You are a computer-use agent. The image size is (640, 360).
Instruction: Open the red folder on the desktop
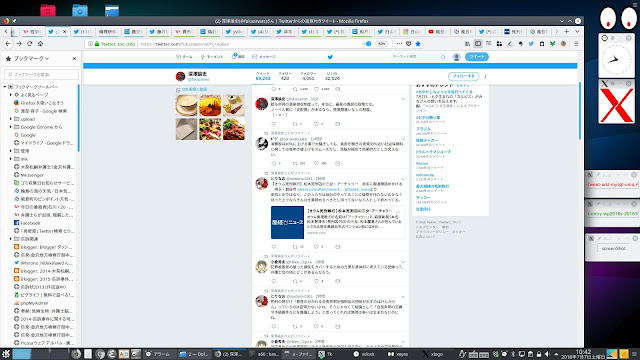[48, 10]
